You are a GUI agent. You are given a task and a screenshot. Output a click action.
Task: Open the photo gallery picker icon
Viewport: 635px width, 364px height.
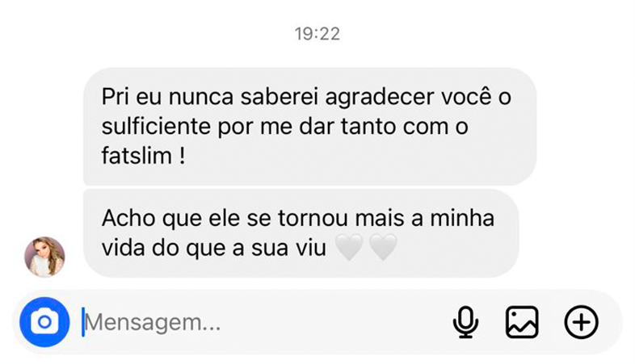point(522,322)
